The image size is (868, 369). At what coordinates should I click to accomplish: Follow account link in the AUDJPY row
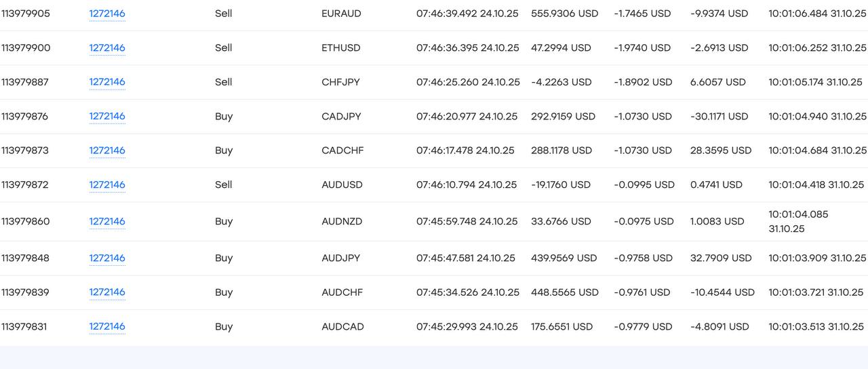coord(107,258)
